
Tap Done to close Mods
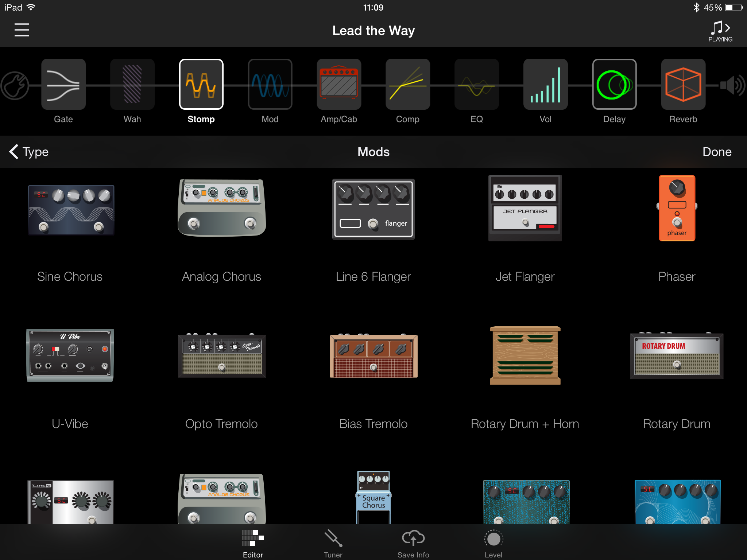(x=717, y=152)
